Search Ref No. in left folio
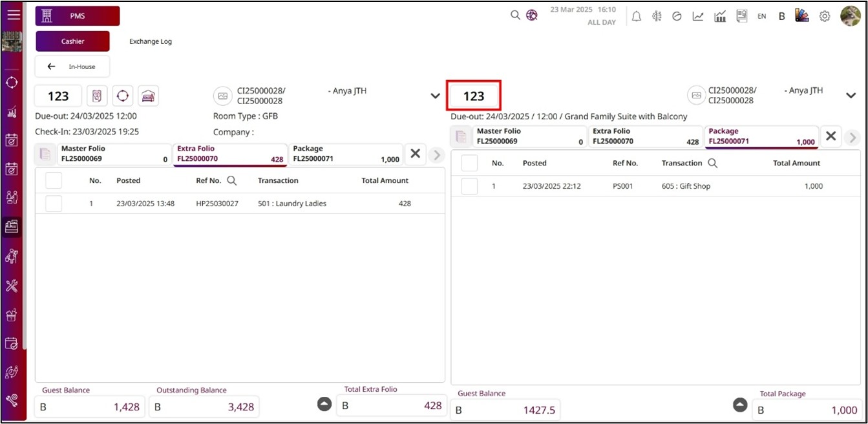This screenshot has width=868, height=424. (231, 181)
